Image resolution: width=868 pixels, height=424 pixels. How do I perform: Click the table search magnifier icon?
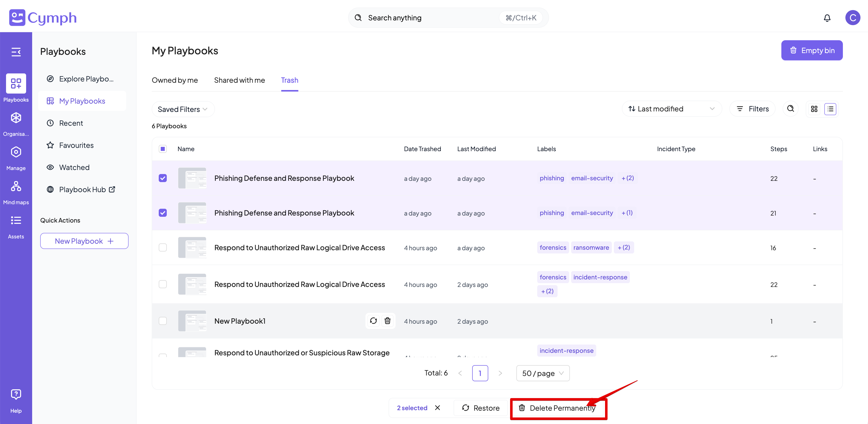(790, 109)
